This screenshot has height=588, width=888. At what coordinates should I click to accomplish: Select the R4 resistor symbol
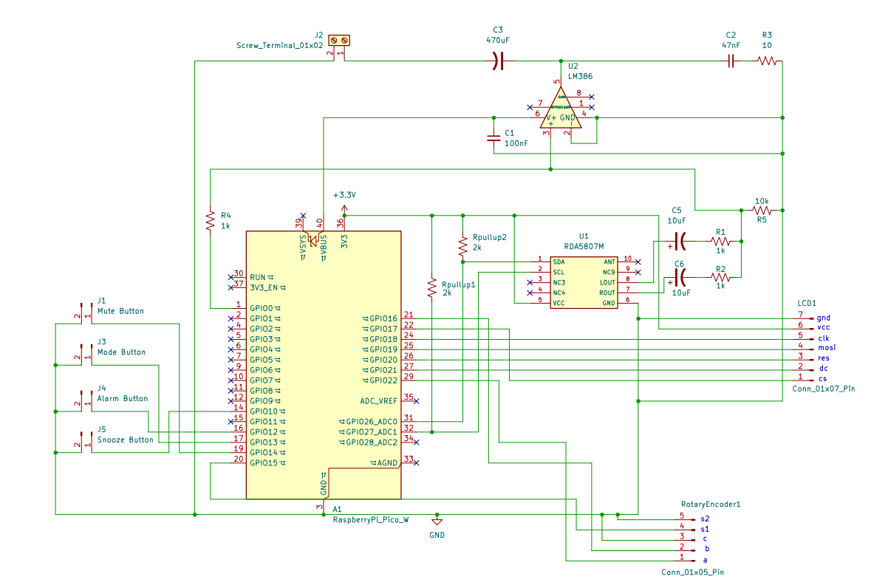pos(211,220)
